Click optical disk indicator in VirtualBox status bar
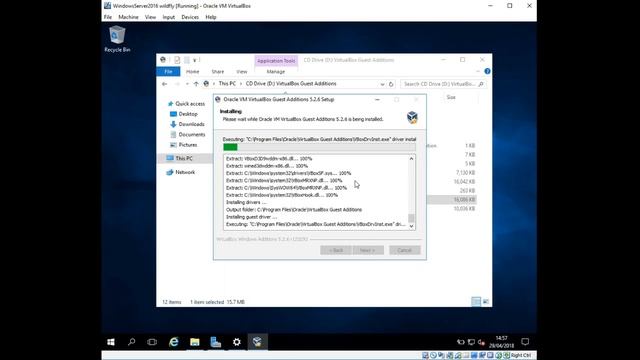640x360 pixels. [433, 356]
